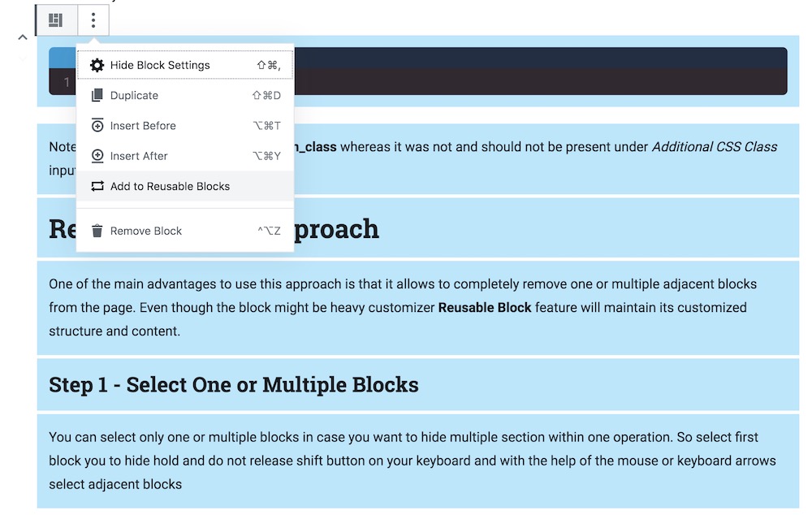Screen dimensions: 812x515
Task: Select heading 'Step 1 - Select One or Multiple Blocks'
Action: pos(234,385)
